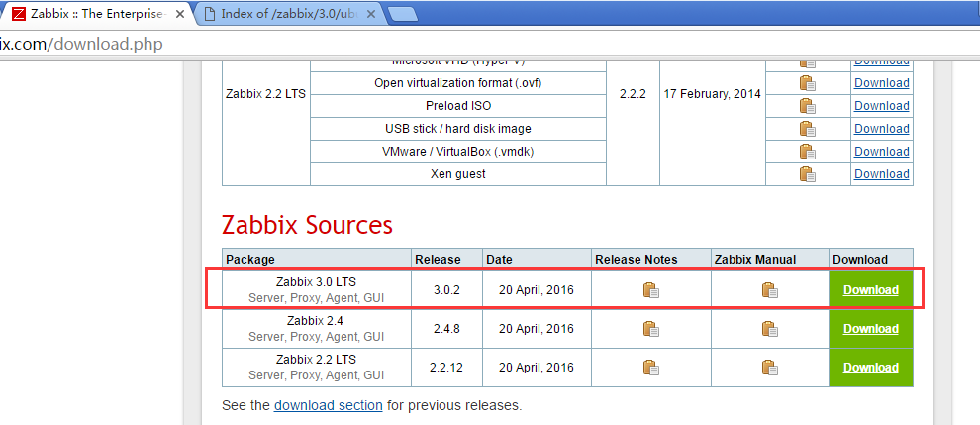Open notes icon for Open virtualization format row
This screenshot has width=980, height=425.
(807, 83)
